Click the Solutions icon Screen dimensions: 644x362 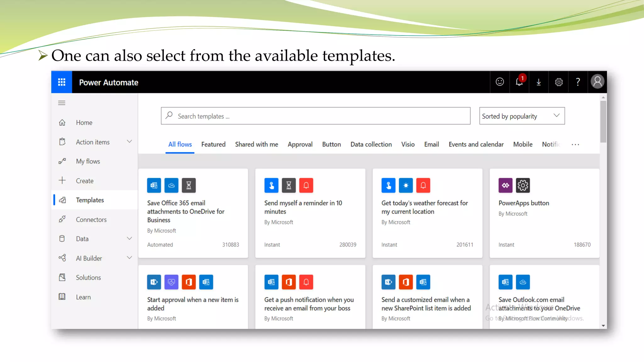(x=62, y=277)
